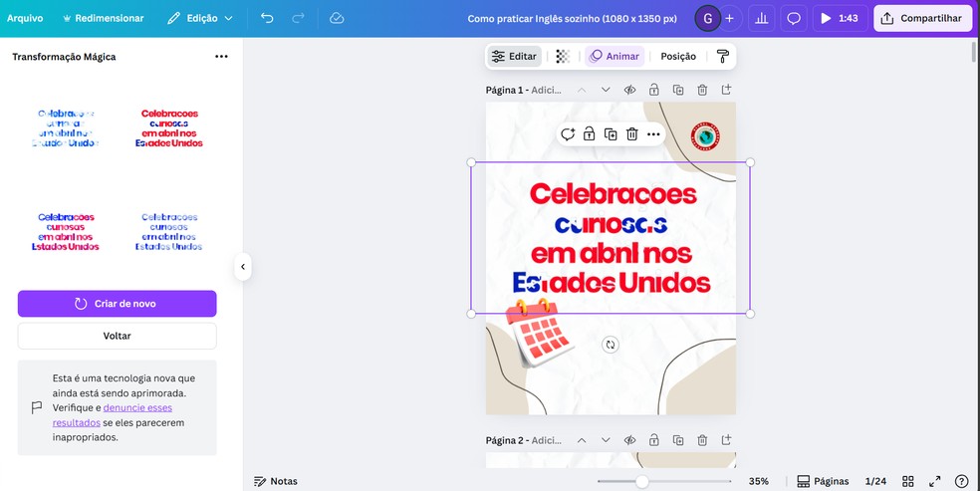Open Transformação Mágica more options

(221, 56)
